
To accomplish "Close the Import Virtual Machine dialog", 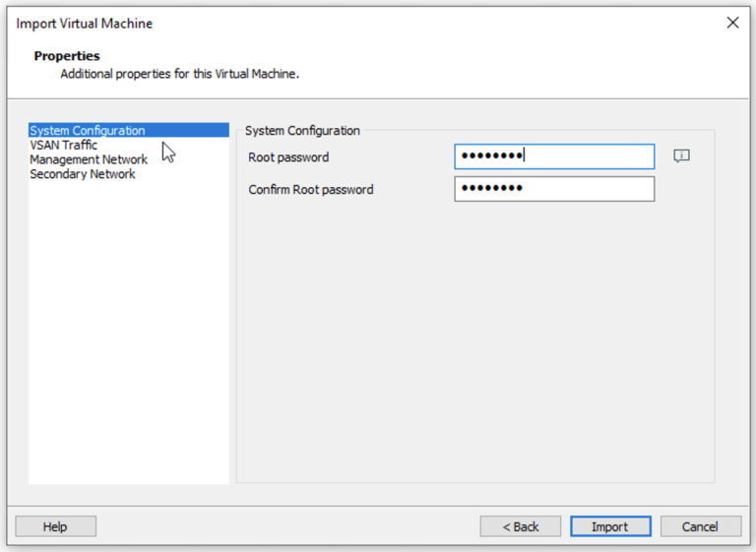I will [x=732, y=23].
